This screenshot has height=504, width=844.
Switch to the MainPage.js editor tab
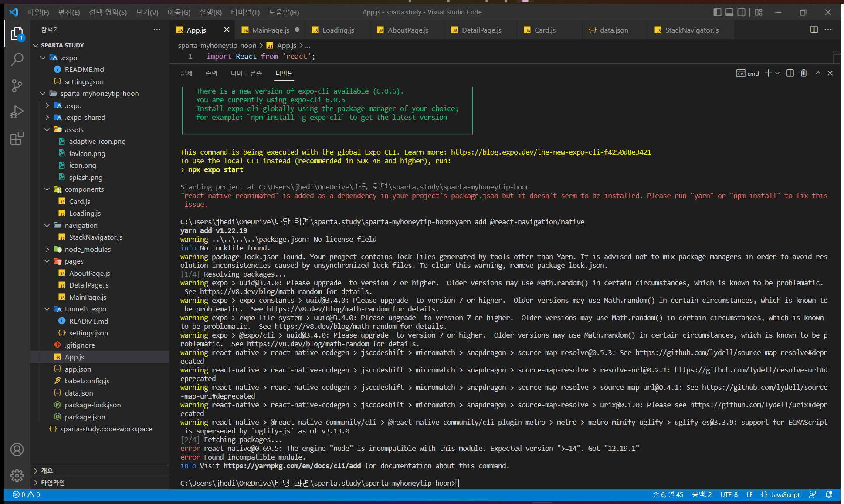(270, 30)
